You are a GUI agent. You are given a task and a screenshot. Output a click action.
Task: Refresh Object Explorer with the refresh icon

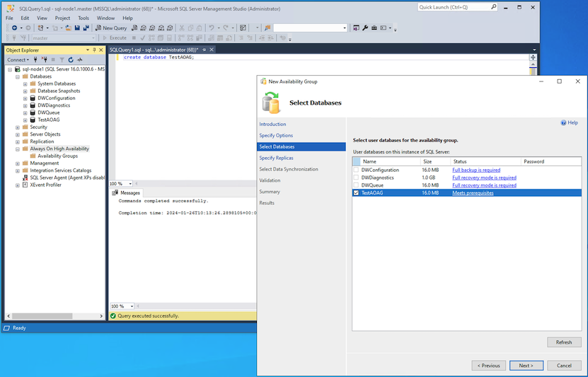click(x=71, y=59)
